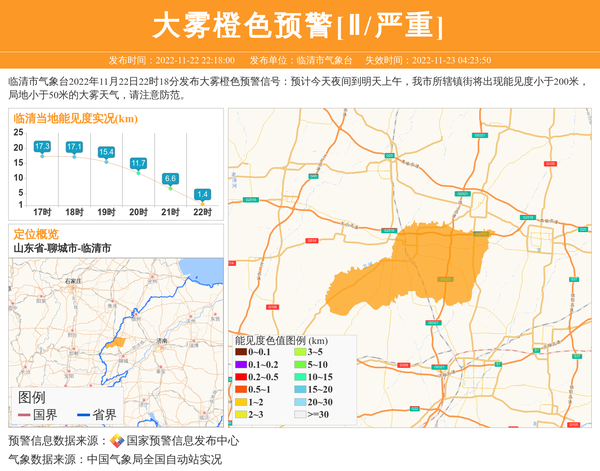This screenshot has height=471, width=600.
Task: Click the 1~2 orange-yellow legend swatch
Action: coord(241,402)
